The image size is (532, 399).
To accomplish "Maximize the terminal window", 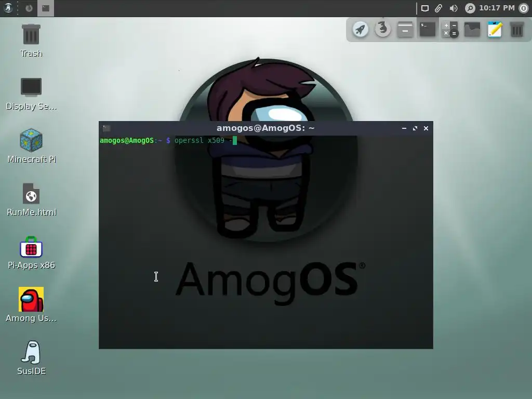I will pyautogui.click(x=415, y=128).
